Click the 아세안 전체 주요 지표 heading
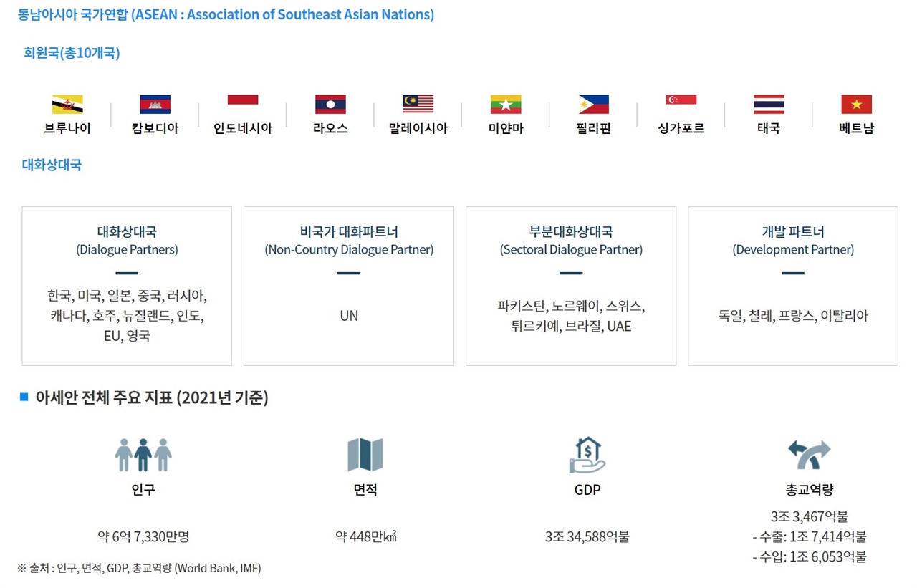 click(152, 398)
